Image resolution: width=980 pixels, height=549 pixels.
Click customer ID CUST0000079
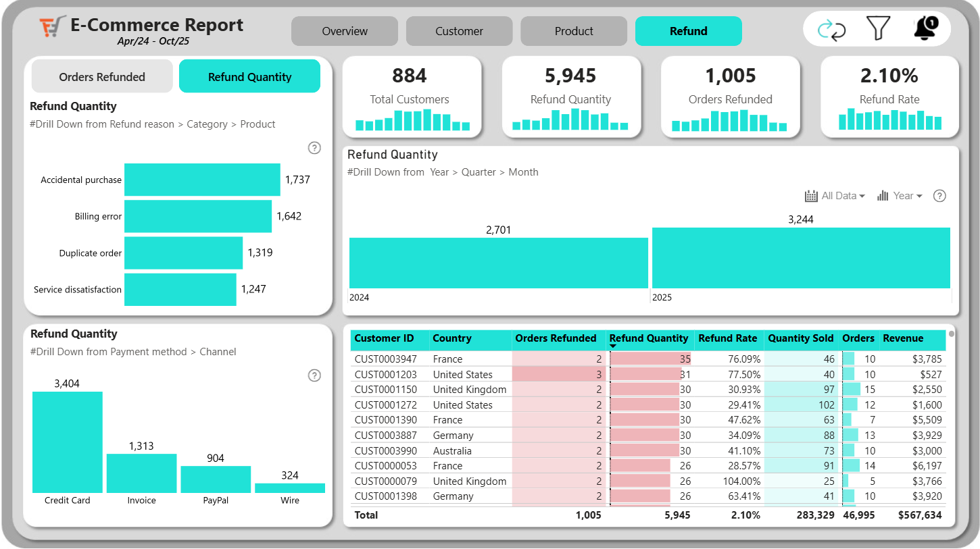(x=386, y=481)
